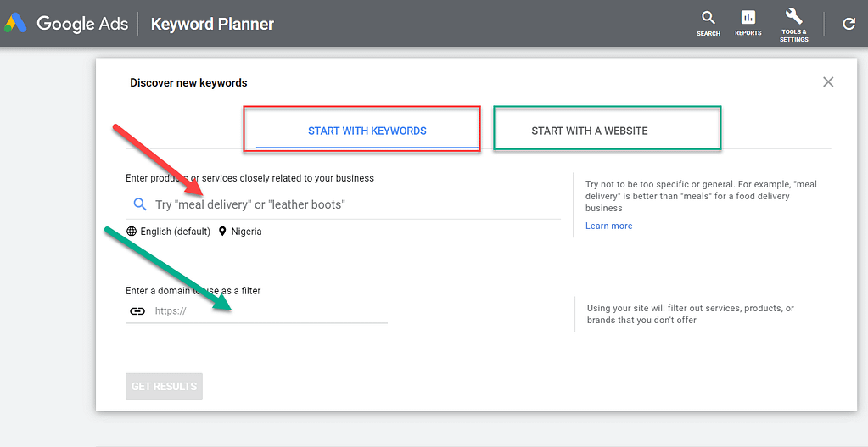Viewport: 868px width, 447px height.
Task: Click 'Try not to be too specific' tip
Action: pos(701,196)
